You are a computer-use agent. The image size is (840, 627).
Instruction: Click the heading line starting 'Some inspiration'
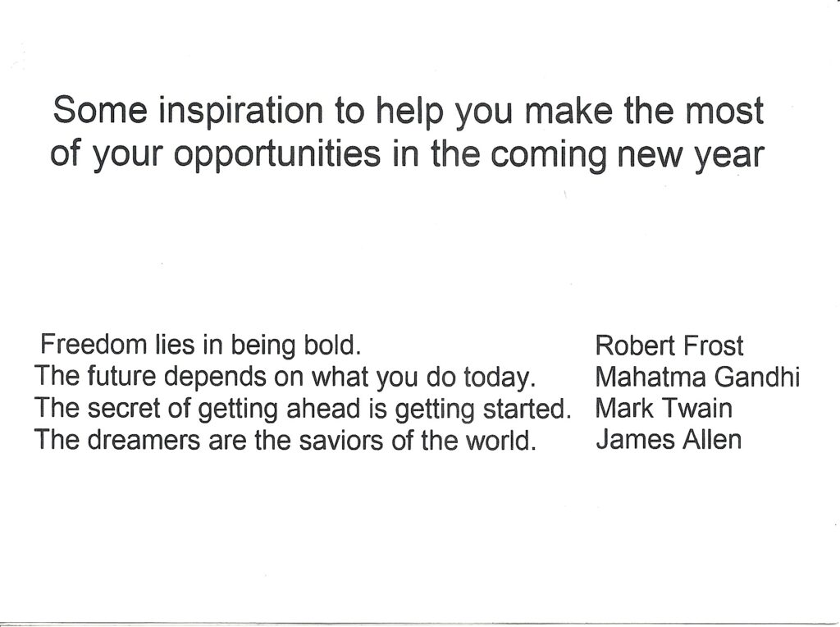point(409,112)
